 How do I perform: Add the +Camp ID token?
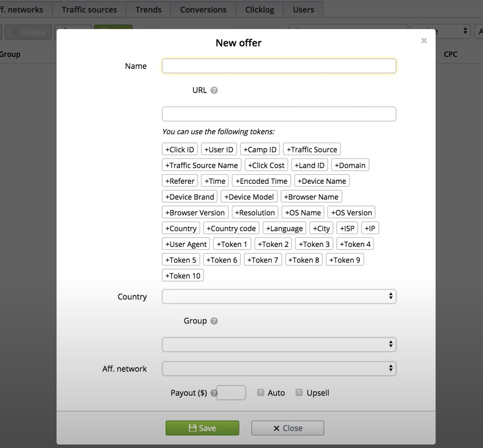(260, 149)
